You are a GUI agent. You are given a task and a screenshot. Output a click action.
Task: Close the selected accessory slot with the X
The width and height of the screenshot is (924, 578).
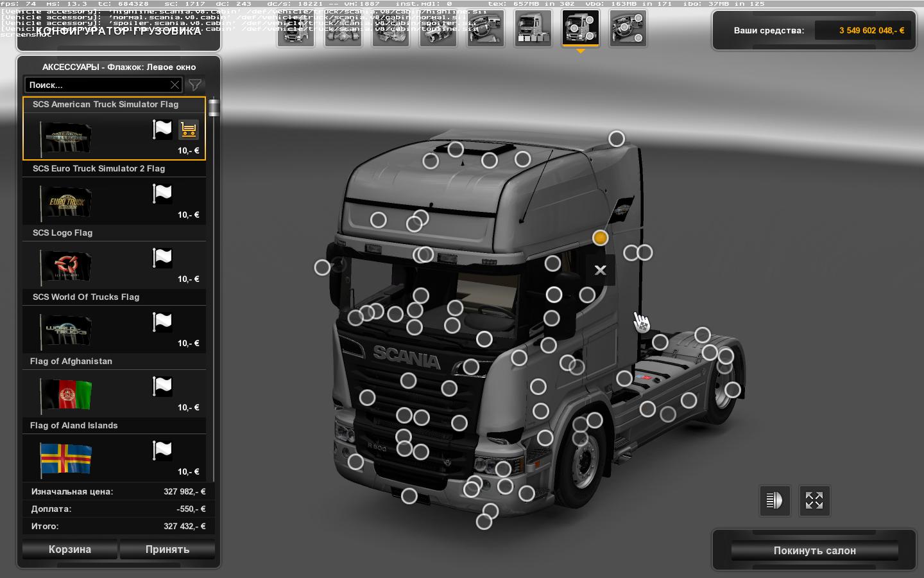click(600, 270)
